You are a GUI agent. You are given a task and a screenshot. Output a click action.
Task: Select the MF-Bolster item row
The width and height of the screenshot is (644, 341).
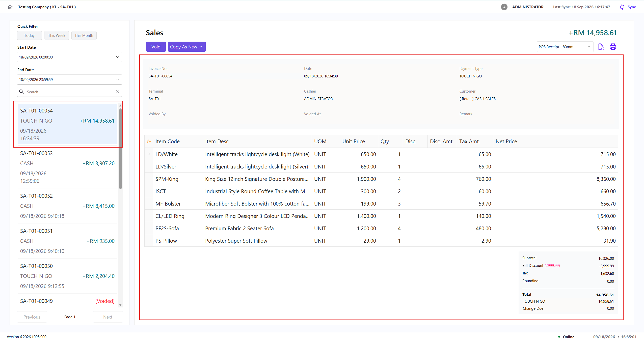pos(381,204)
